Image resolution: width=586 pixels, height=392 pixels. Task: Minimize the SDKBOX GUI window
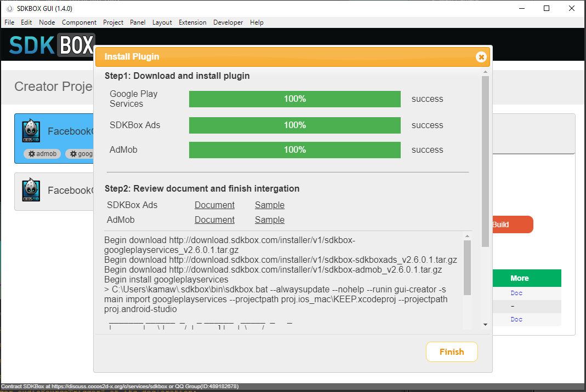click(x=522, y=8)
